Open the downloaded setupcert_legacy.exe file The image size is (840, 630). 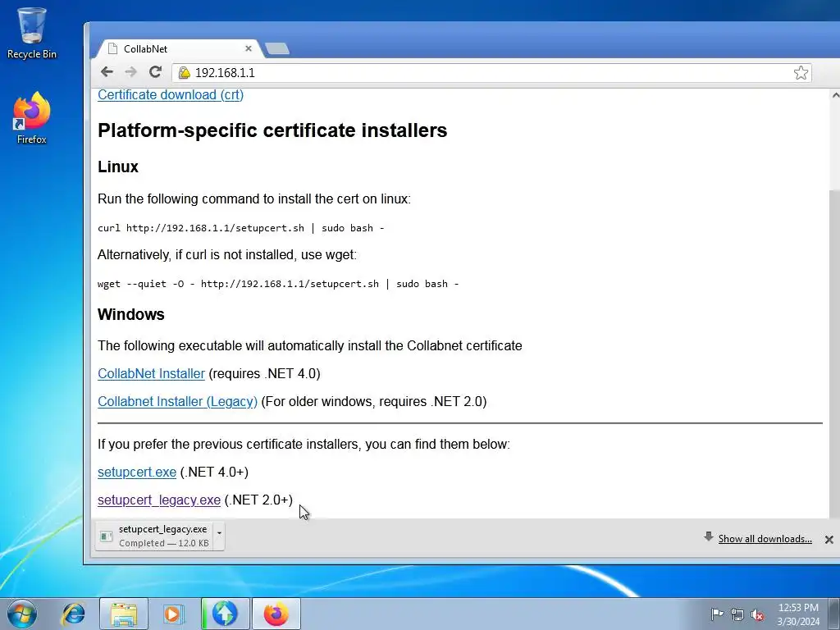coord(154,536)
